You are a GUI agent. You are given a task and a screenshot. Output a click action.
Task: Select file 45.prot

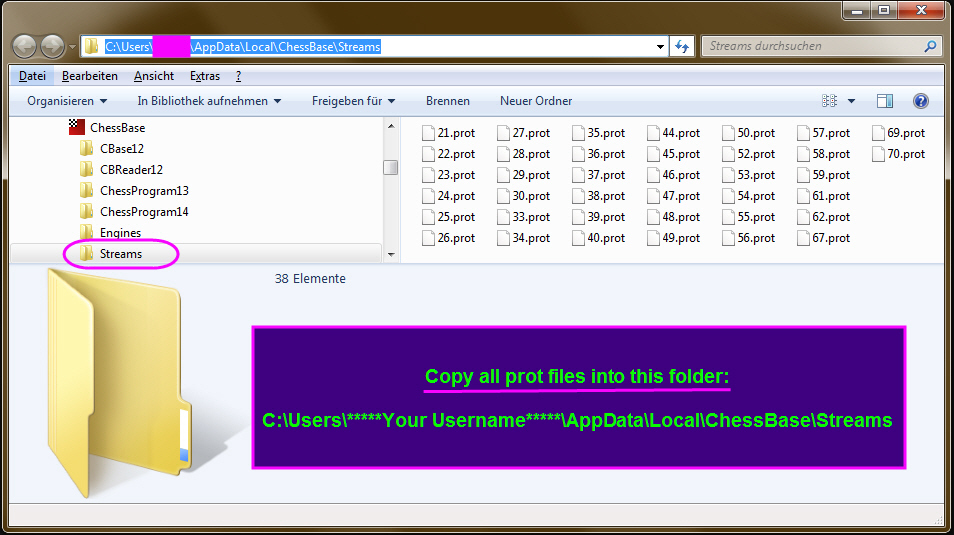point(674,154)
